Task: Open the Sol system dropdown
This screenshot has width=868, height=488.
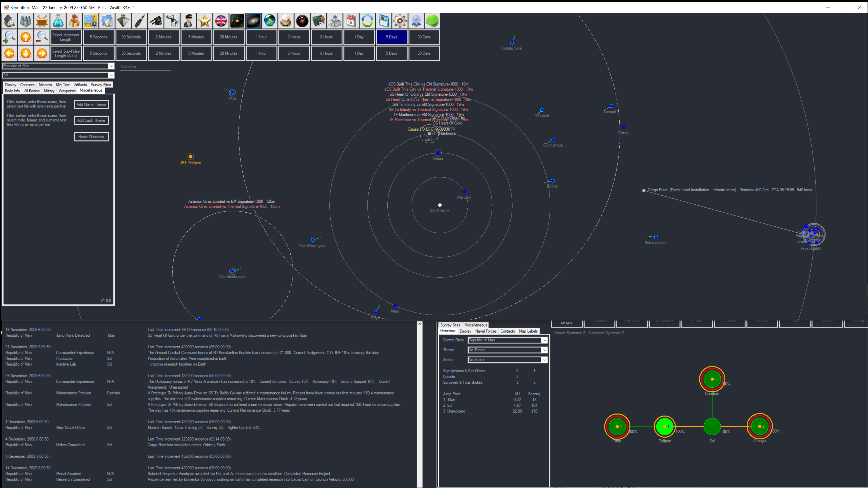Action: point(58,75)
